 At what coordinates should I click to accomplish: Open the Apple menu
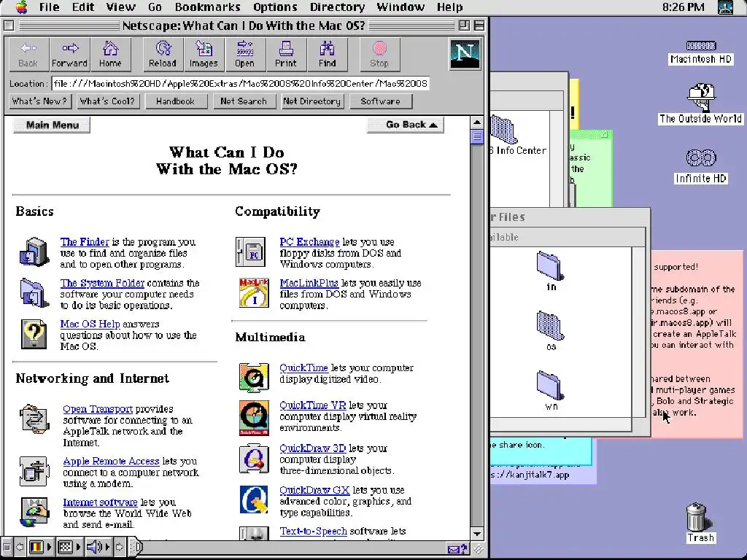tap(21, 7)
